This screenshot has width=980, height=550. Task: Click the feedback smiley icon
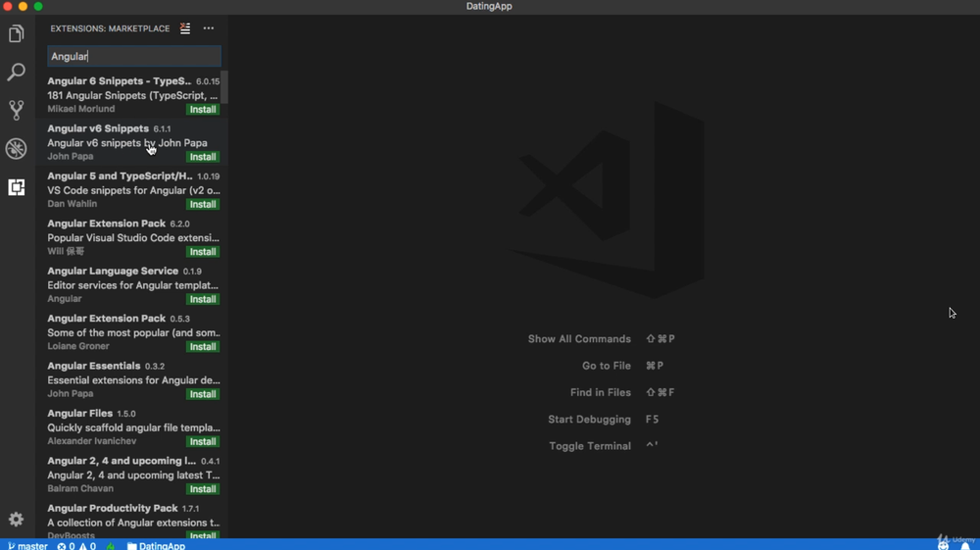pyautogui.click(x=943, y=546)
